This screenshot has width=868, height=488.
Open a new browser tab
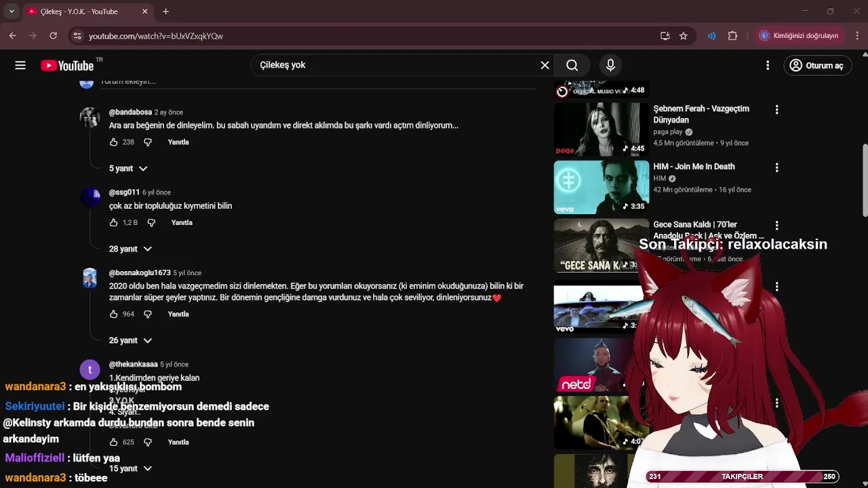(x=165, y=12)
